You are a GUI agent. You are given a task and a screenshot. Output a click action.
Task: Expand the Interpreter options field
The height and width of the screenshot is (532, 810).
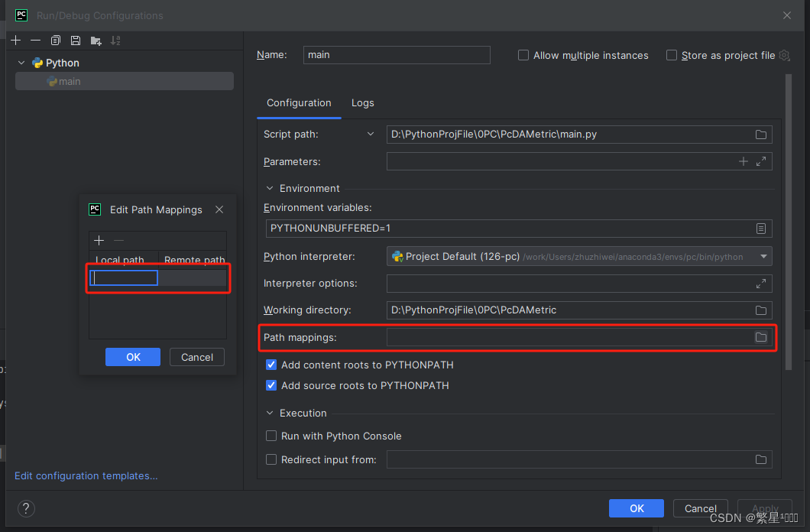(761, 284)
